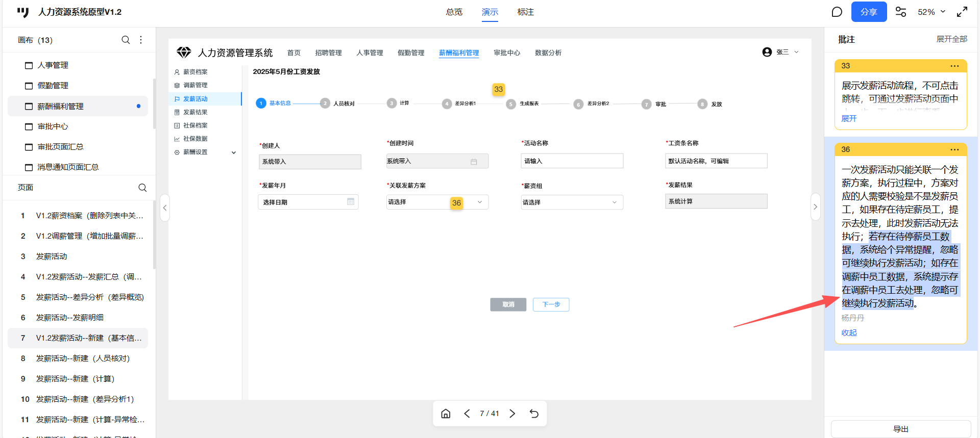Go to next slide with right arrow

pyautogui.click(x=512, y=414)
